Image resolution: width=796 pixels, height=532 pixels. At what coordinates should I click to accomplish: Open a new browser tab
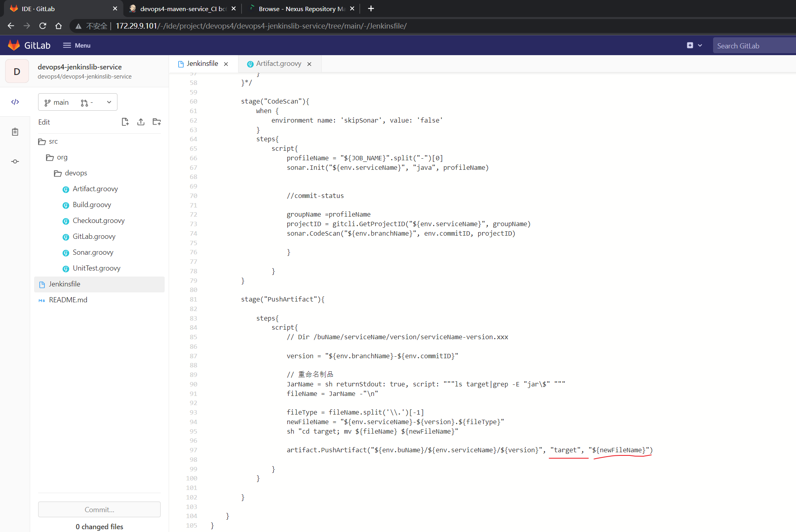[371, 8]
